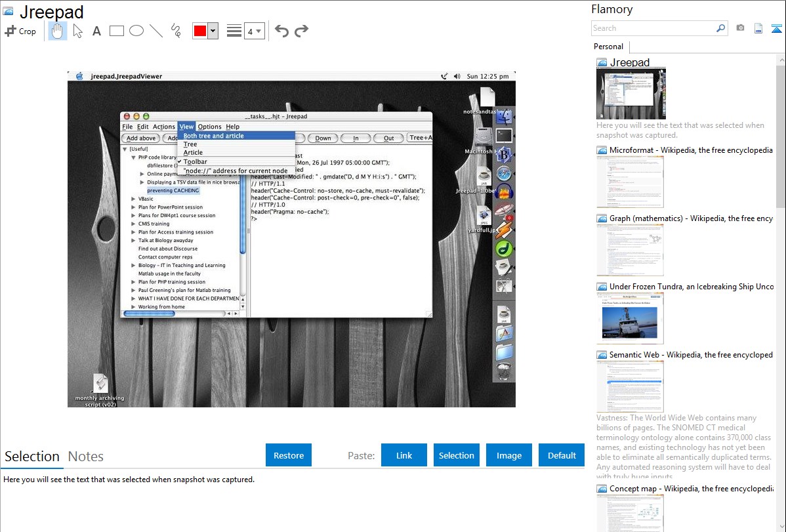This screenshot has height=532, width=786.
Task: Open the Personal tab
Action: 608,47
